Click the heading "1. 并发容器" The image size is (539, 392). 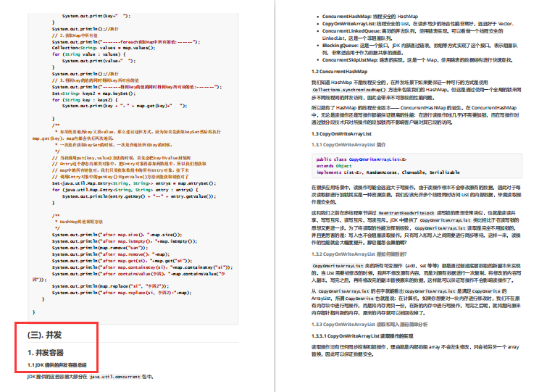tap(46, 352)
